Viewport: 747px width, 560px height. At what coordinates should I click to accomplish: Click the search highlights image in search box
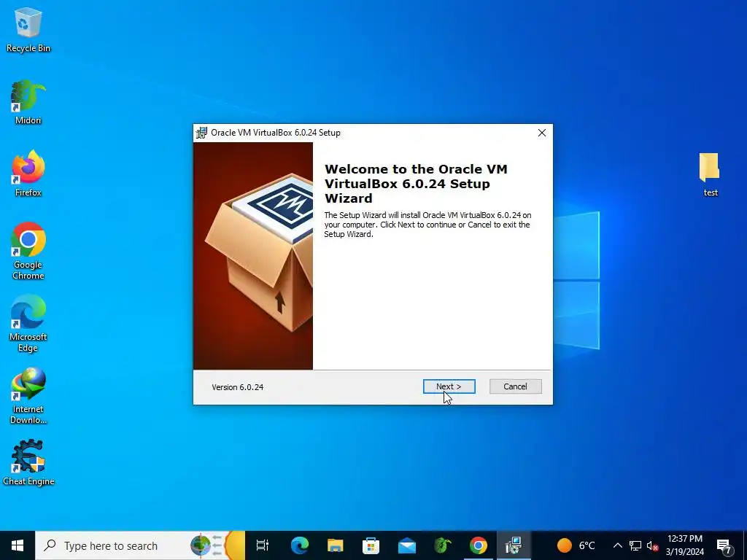[217, 545]
